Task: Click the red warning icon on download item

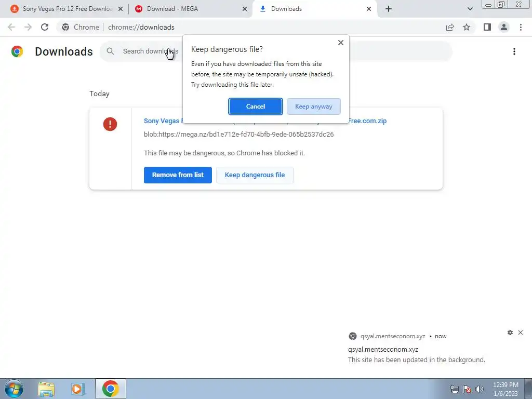Action: [x=110, y=124]
